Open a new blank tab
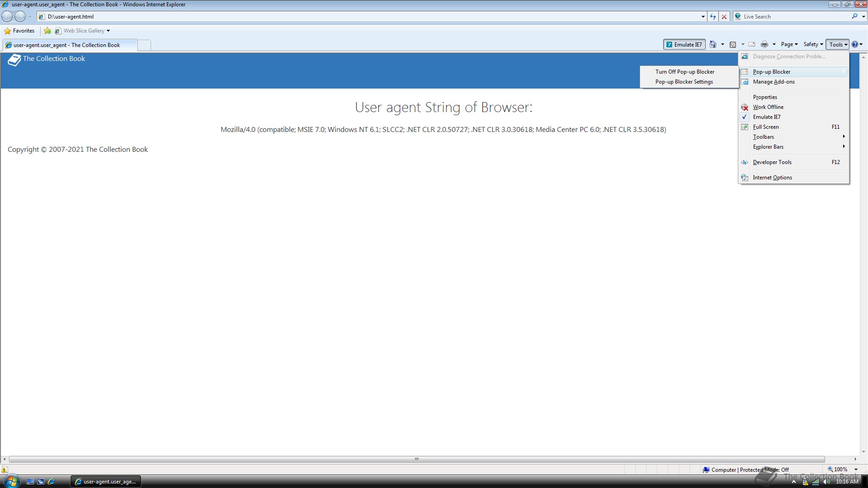Screen dimensions: 868x488 pyautogui.click(x=144, y=45)
